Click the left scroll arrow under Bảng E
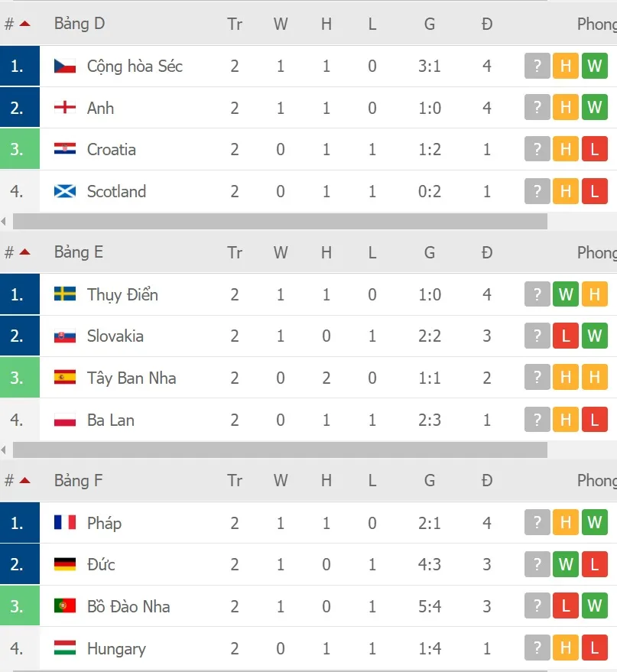Image resolution: width=617 pixels, height=672 pixels. tap(5, 450)
